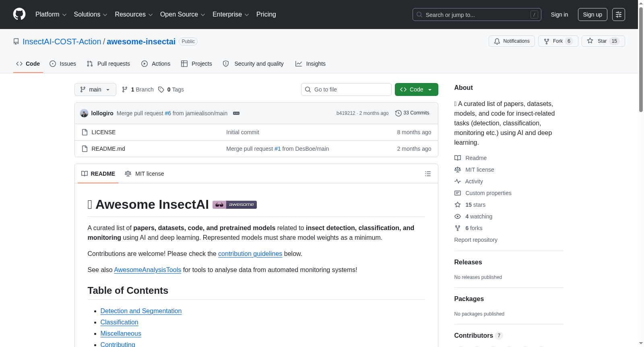
Task: Select the README tab
Action: point(98,174)
